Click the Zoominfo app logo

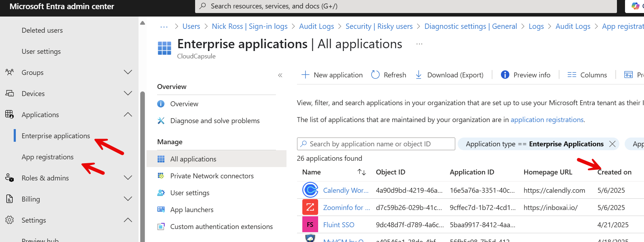(310, 207)
